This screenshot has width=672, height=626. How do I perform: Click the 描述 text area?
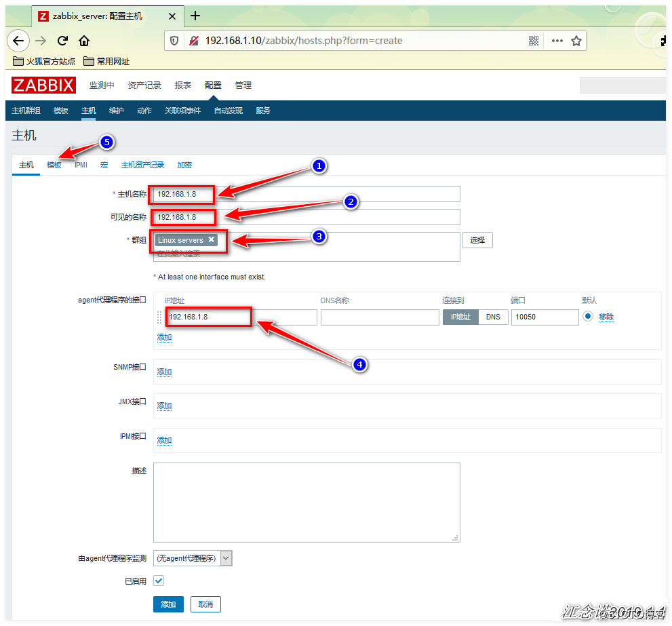[x=307, y=503]
